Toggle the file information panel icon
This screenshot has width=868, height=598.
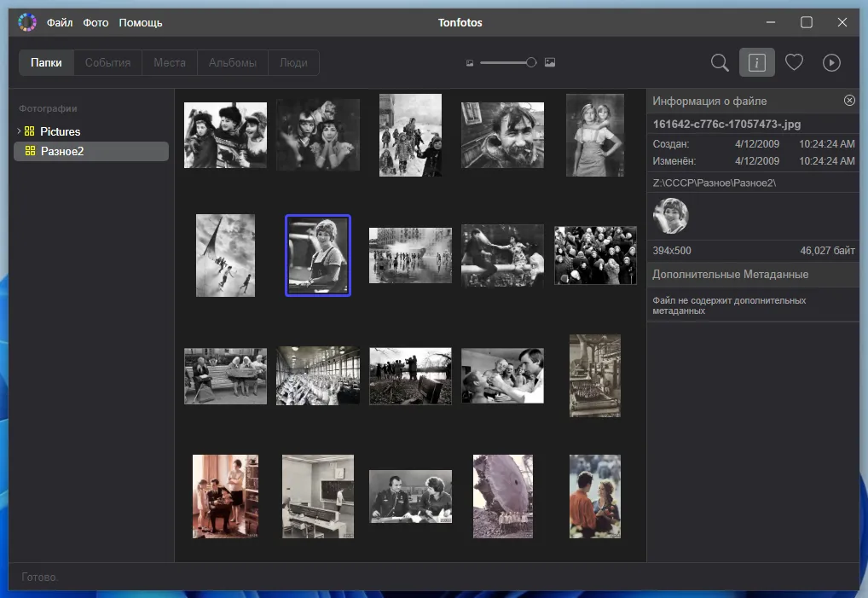click(x=756, y=61)
